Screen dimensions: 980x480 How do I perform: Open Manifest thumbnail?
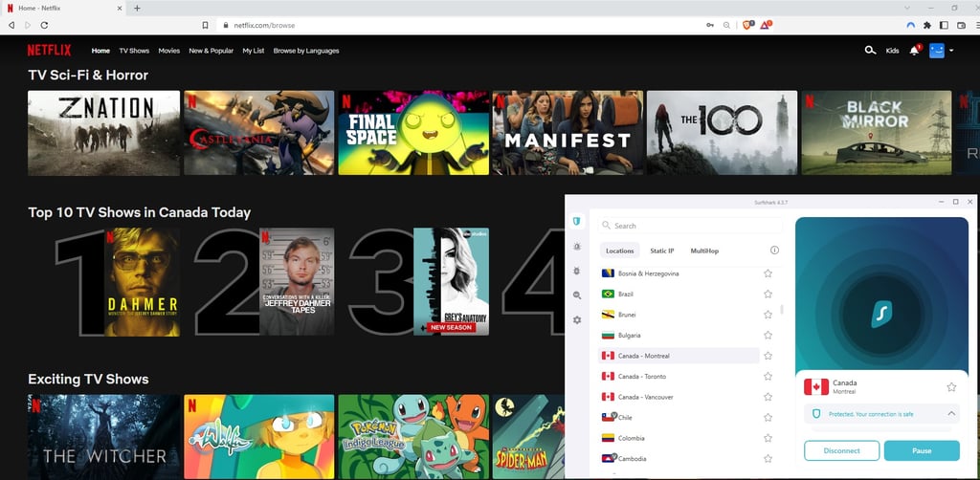tap(568, 133)
